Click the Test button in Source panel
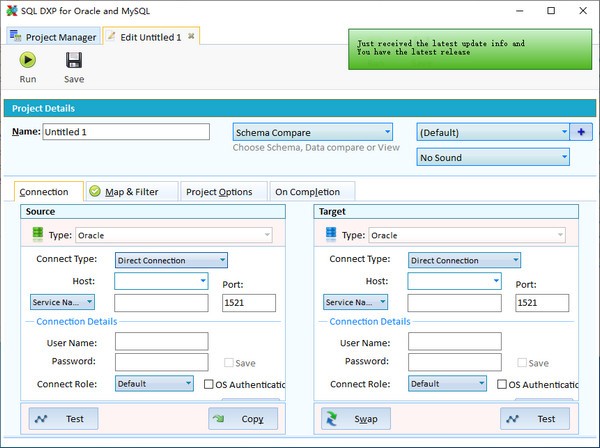 tap(63, 419)
